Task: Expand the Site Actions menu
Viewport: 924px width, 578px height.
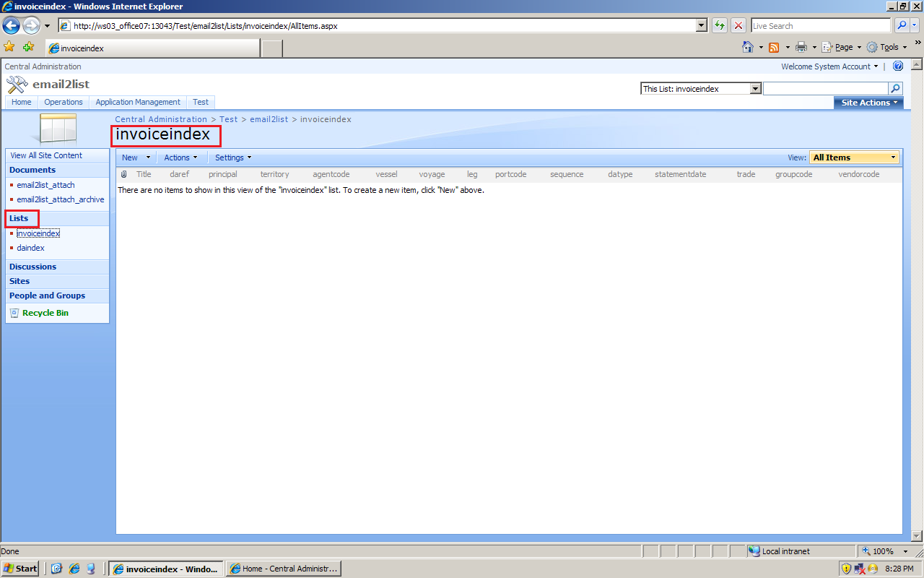Action: click(x=868, y=103)
